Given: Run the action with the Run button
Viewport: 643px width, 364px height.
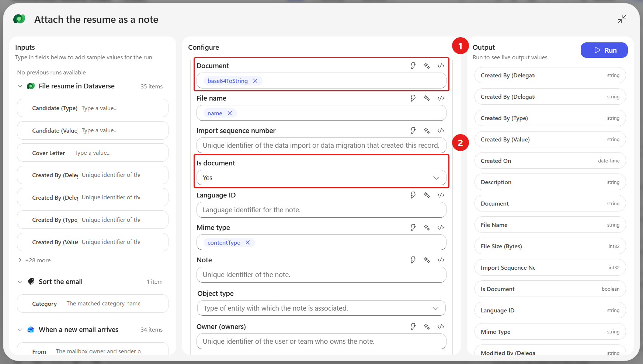Looking at the screenshot, I should click(604, 50).
